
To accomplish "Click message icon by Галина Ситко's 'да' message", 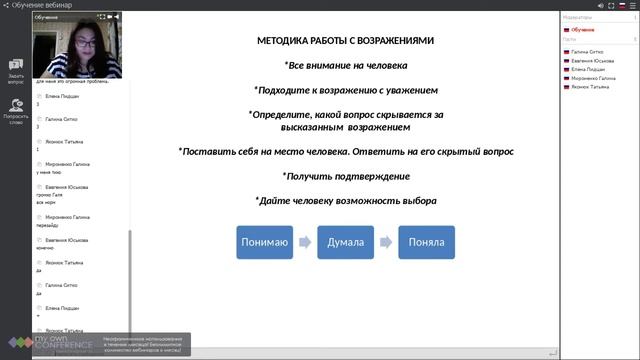I will tap(40, 285).
